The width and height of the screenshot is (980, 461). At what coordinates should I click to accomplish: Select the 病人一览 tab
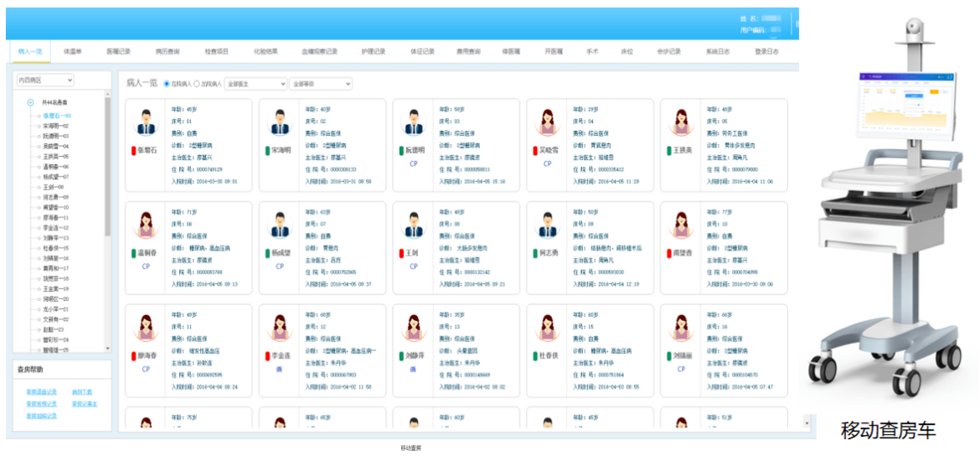click(30, 51)
